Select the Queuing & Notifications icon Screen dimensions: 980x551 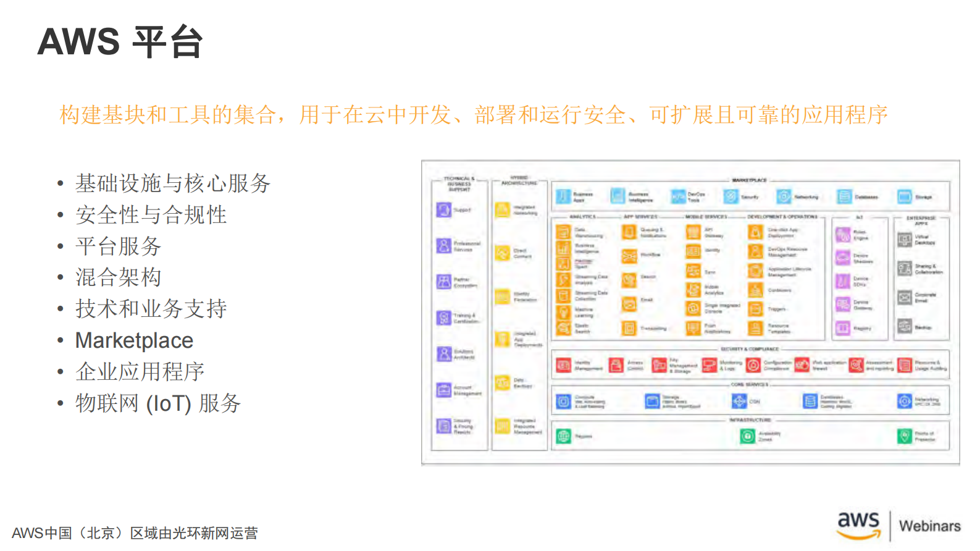(x=629, y=232)
